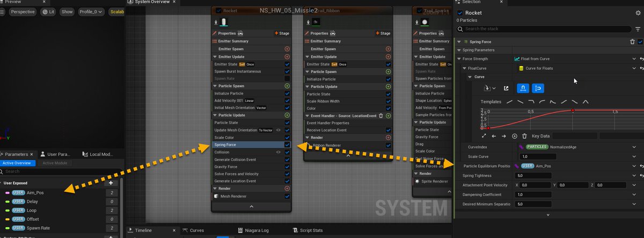Toggle the Mesh Renderer checkbox
The width and height of the screenshot is (644, 238).
287,196
